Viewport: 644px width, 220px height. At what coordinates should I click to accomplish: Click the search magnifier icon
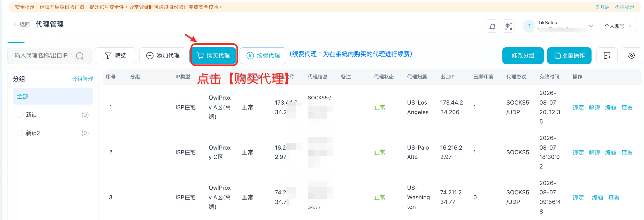coord(80,56)
